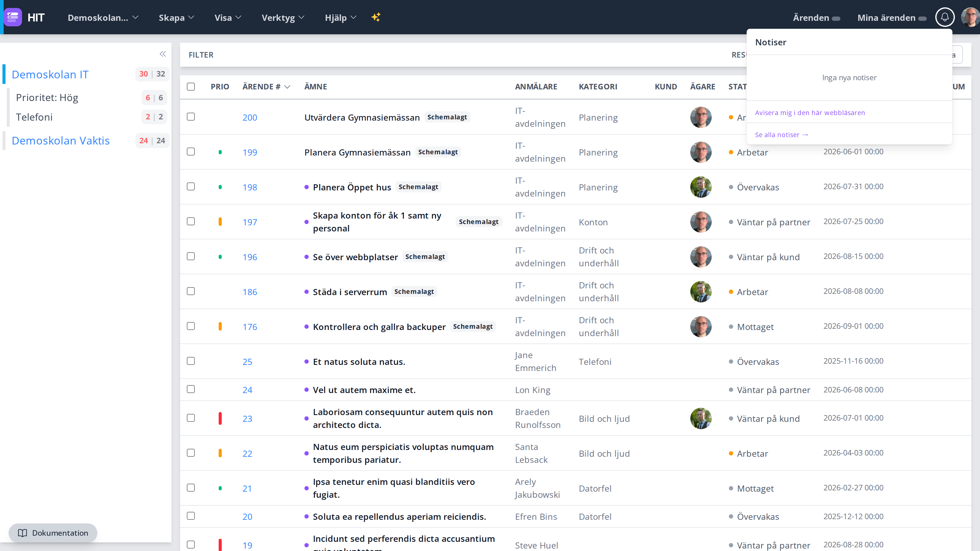The height and width of the screenshot is (551, 980).
Task: Click the notification bell icon
Action: click(x=944, y=17)
